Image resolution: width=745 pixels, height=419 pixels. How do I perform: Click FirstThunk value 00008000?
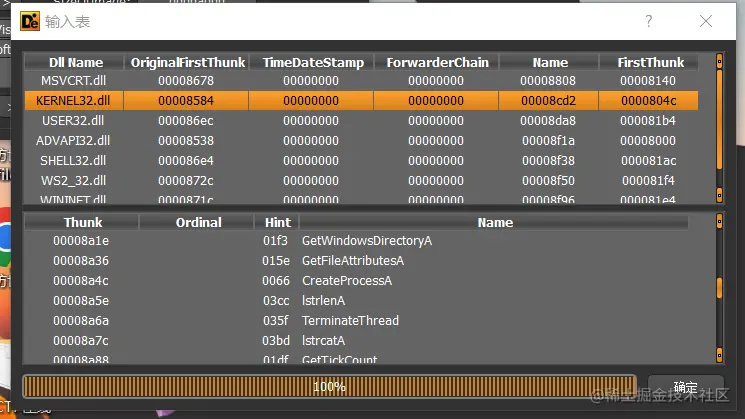point(648,141)
